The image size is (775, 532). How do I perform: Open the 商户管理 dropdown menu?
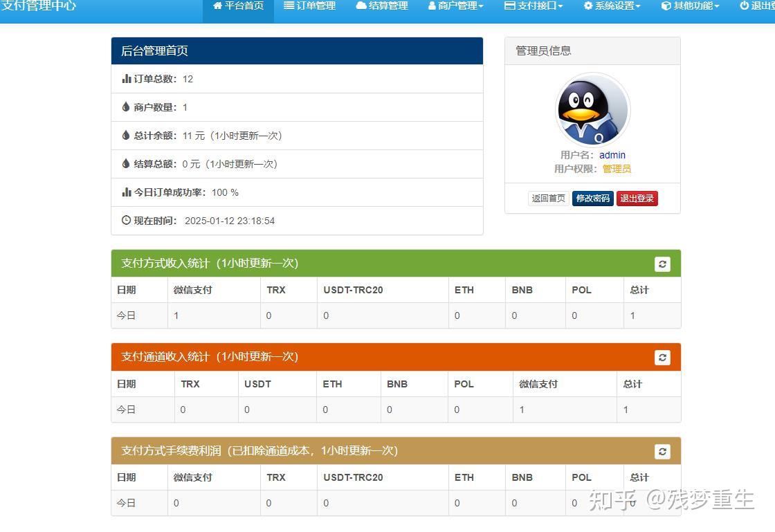click(x=455, y=6)
